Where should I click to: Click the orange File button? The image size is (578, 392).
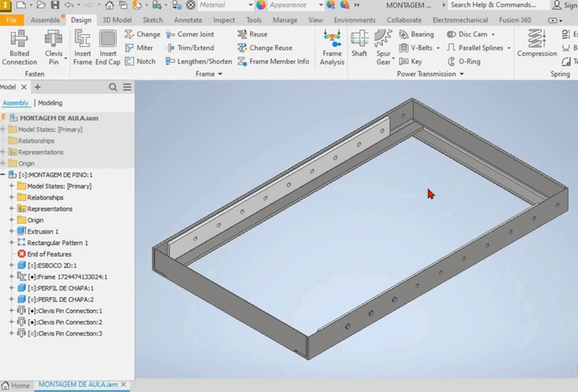(11, 20)
